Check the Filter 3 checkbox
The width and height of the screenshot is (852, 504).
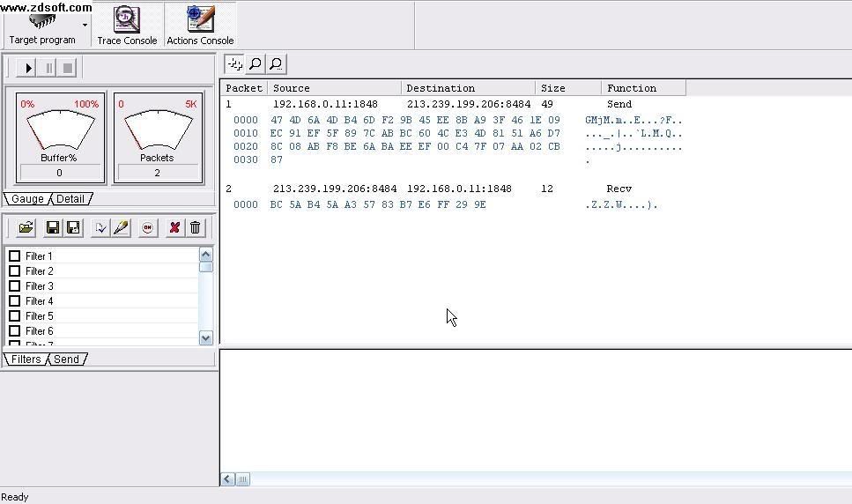(x=14, y=286)
